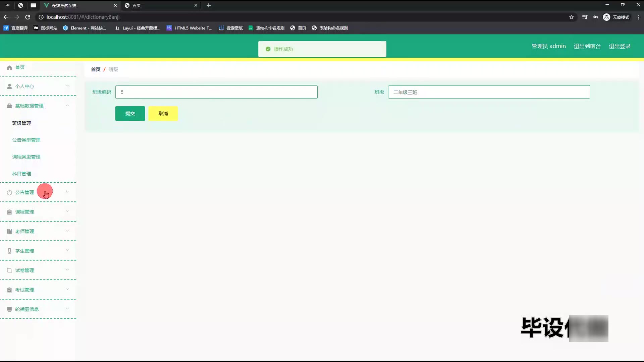Open the 搜索壁纸 bookmark
Screen dimensions: 644x362
231,28
